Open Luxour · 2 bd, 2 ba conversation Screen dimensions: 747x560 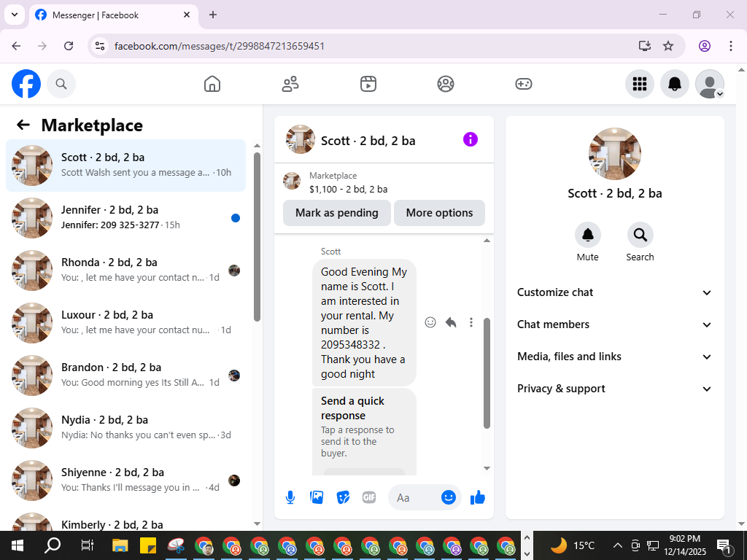pyautogui.click(x=125, y=322)
